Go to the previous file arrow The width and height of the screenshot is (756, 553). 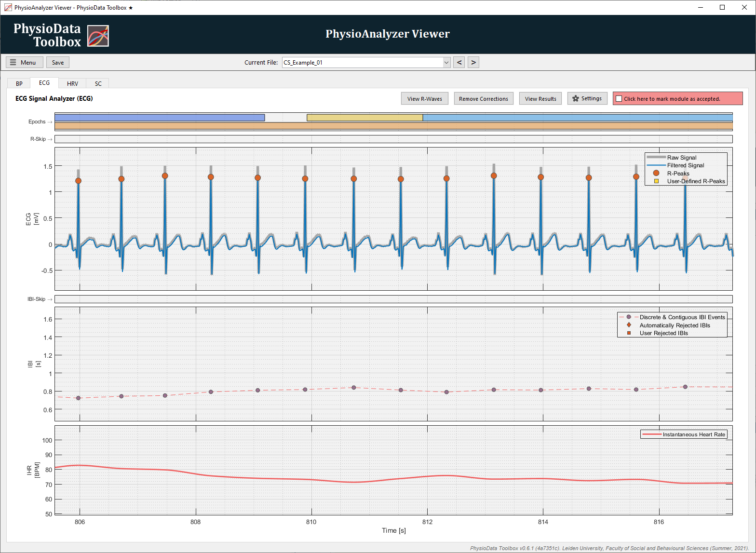pos(459,62)
